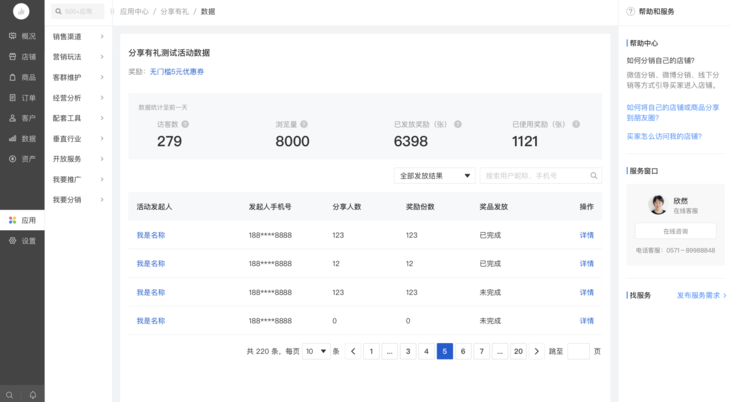Click the notification bell icon at bottom-left
The height and width of the screenshot is (402, 730).
click(33, 395)
